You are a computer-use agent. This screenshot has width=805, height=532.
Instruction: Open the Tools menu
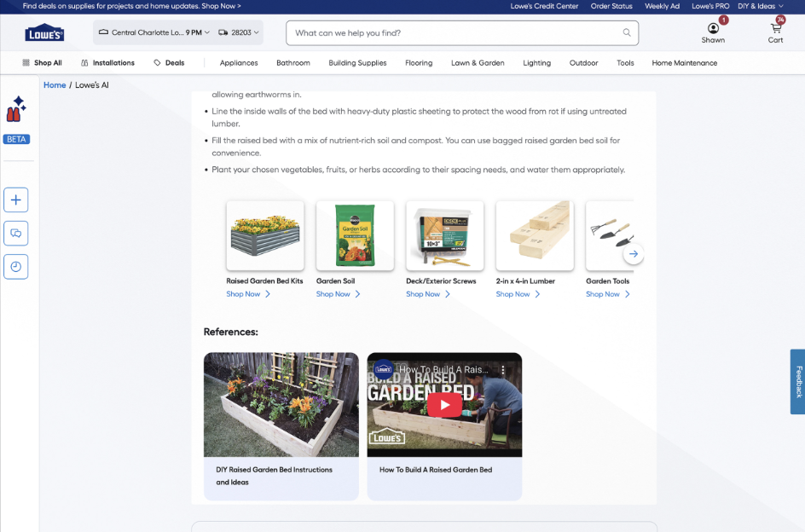pyautogui.click(x=625, y=62)
